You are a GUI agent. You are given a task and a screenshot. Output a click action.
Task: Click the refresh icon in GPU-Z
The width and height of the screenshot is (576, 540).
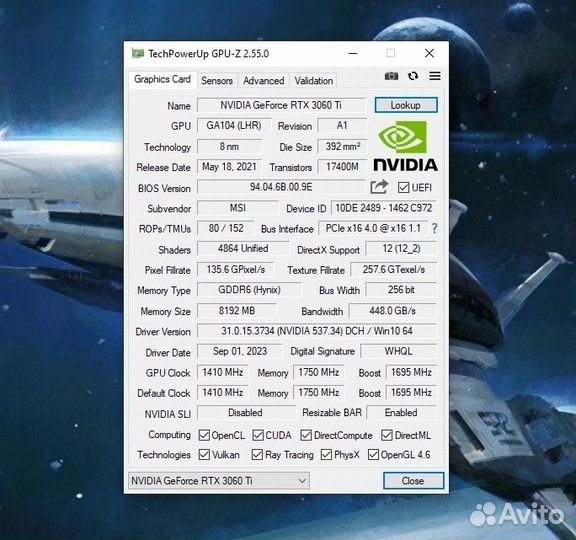[x=413, y=76]
